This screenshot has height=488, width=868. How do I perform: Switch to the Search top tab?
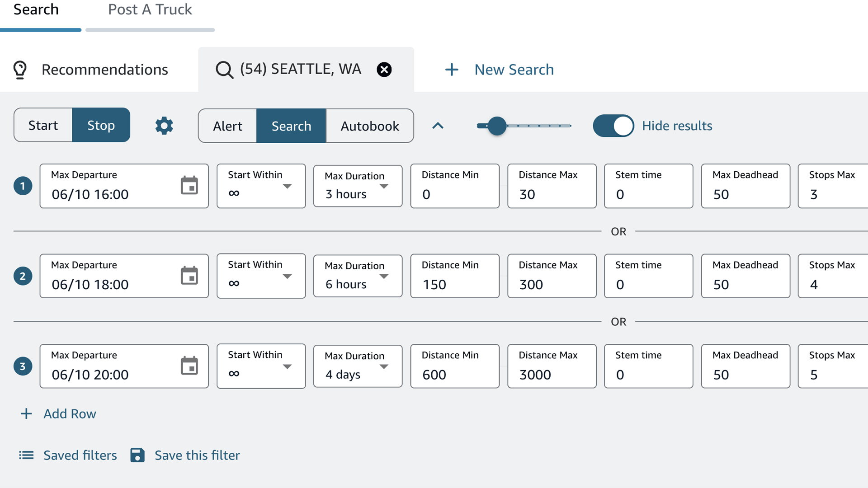coord(36,10)
